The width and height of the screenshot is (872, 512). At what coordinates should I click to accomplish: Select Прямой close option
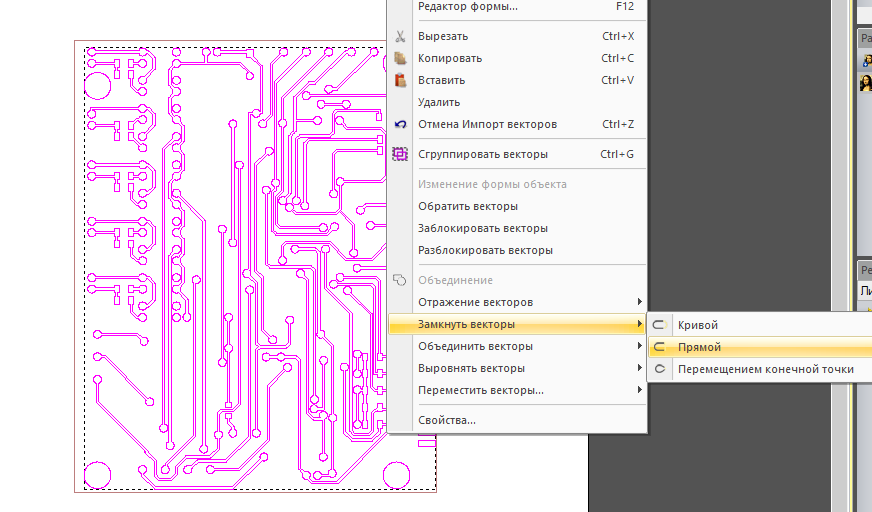click(x=760, y=347)
